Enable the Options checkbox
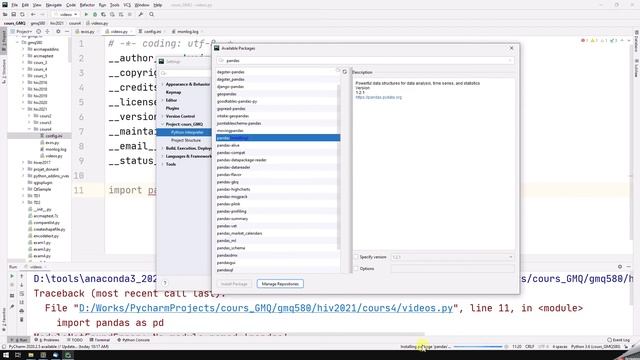The width and height of the screenshot is (640, 360). [x=356, y=269]
